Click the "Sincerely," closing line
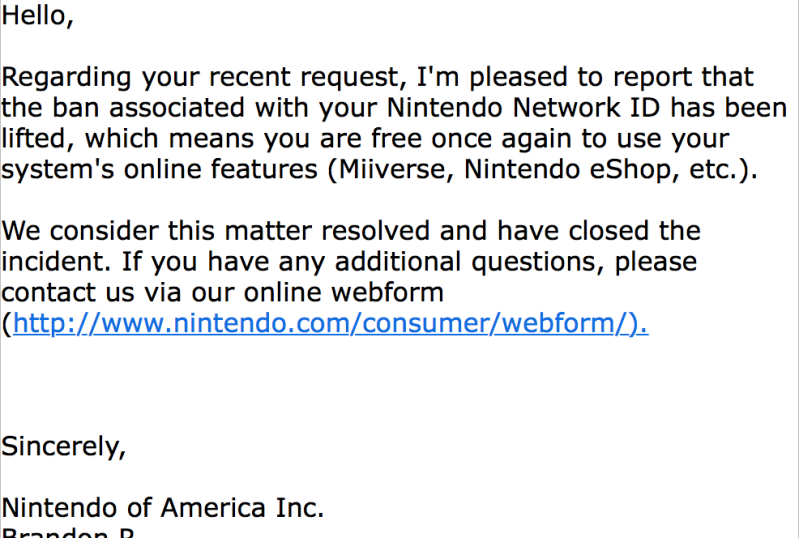The image size is (799, 538). pyautogui.click(x=64, y=447)
